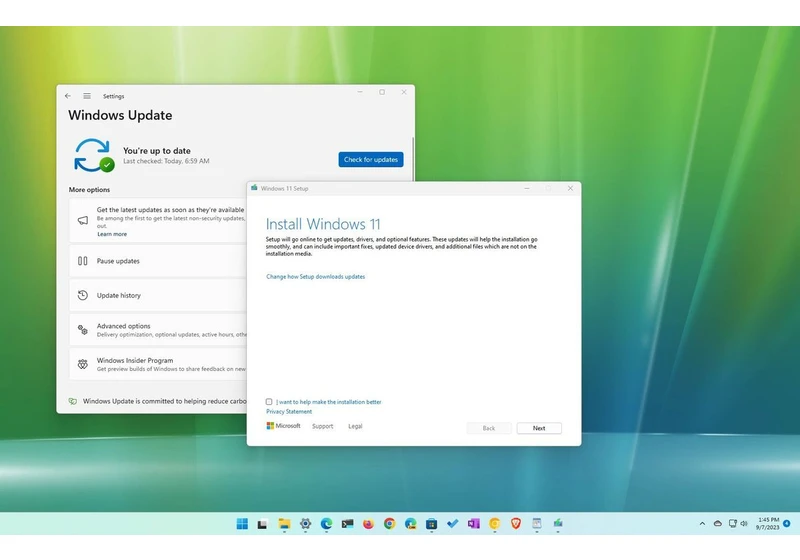Show hidden icons via tray chevron
Screen dimensions: 800x560
click(x=703, y=524)
